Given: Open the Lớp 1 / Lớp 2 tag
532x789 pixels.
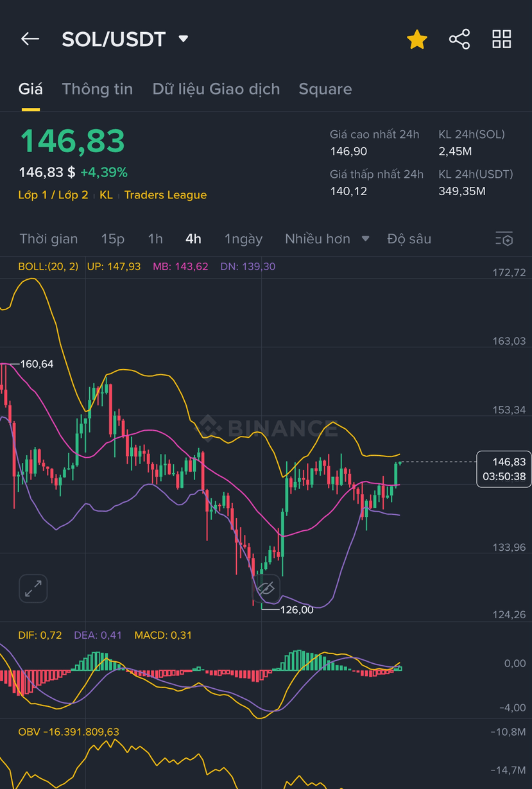Looking at the screenshot, I should point(53,195).
